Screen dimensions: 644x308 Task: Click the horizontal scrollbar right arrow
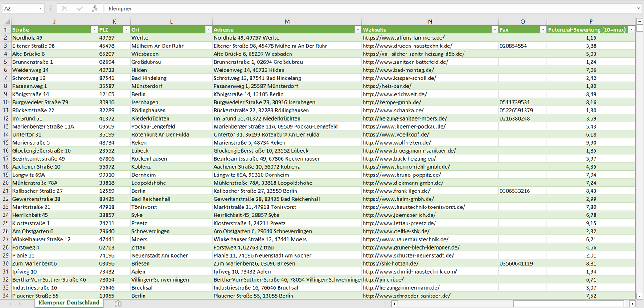point(632,304)
